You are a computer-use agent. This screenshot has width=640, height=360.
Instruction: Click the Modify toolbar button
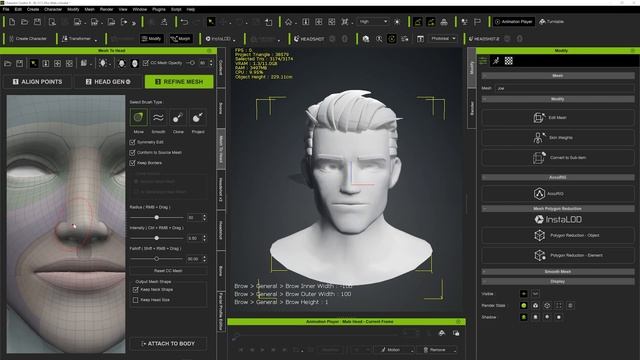click(151, 39)
